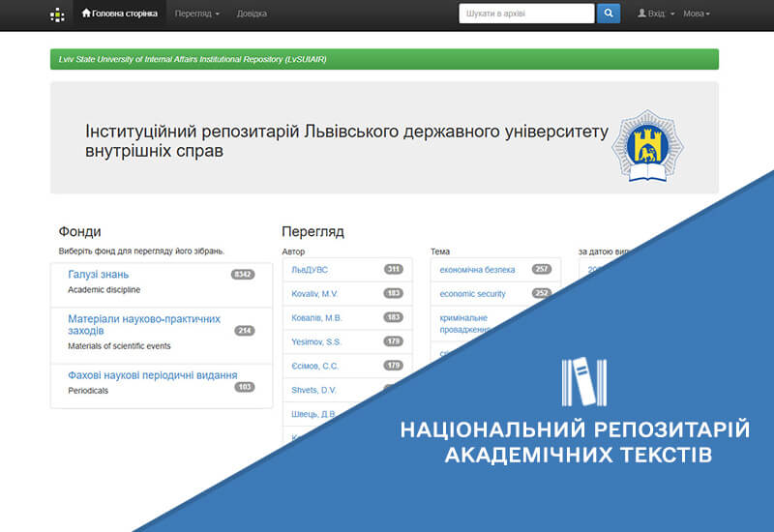Screen dimensions: 774x532
Task: Click the 257 badge next to економічна безпека
Action: [542, 270]
